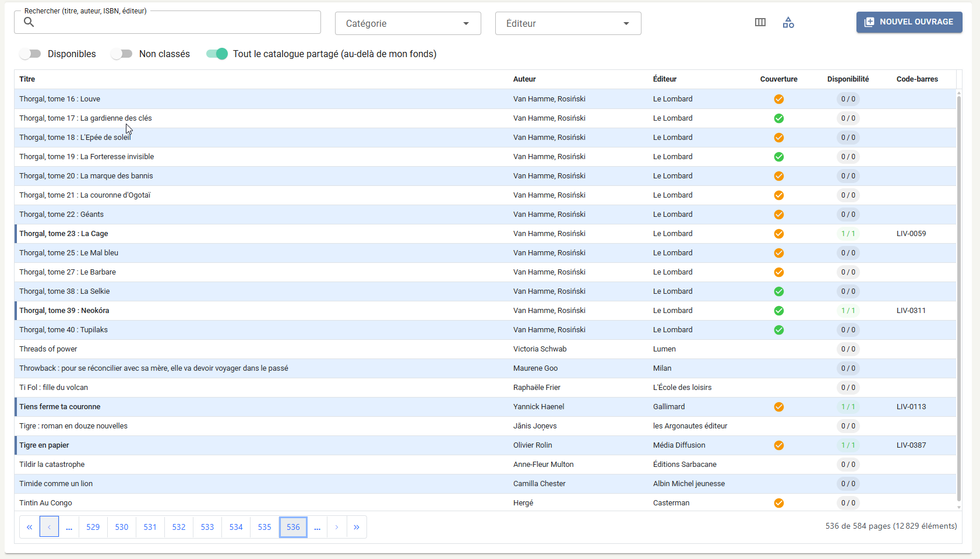Click cover icon for Thorgal tome 38 La Selkie
980x559 pixels.
(779, 291)
